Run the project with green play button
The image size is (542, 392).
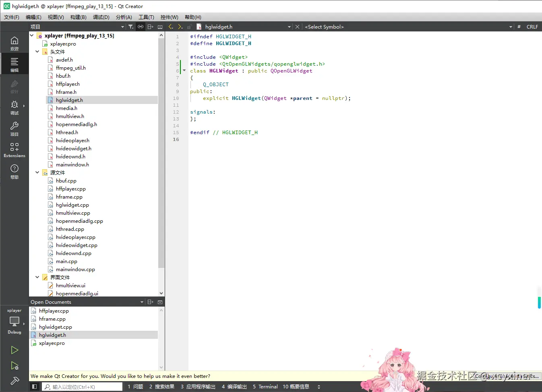[14, 350]
